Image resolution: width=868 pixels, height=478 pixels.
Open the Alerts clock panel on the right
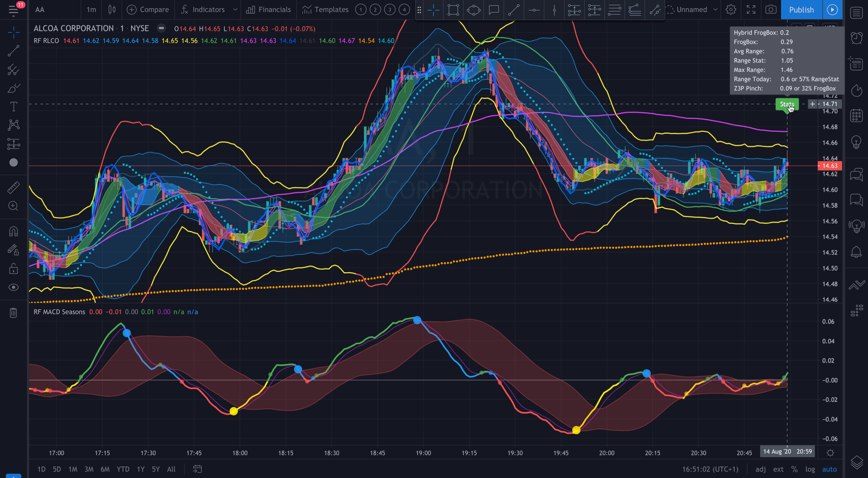coord(856,38)
